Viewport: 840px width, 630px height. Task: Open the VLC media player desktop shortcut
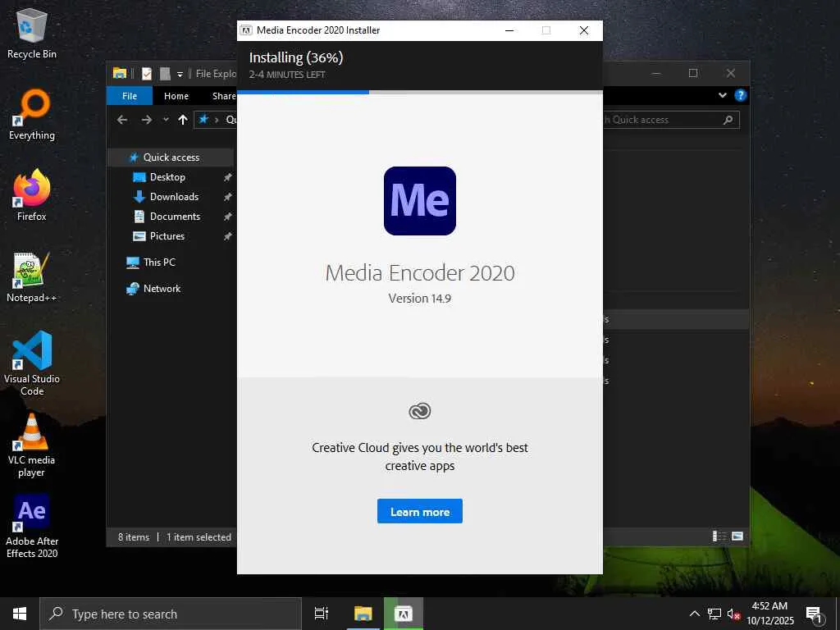point(32,445)
